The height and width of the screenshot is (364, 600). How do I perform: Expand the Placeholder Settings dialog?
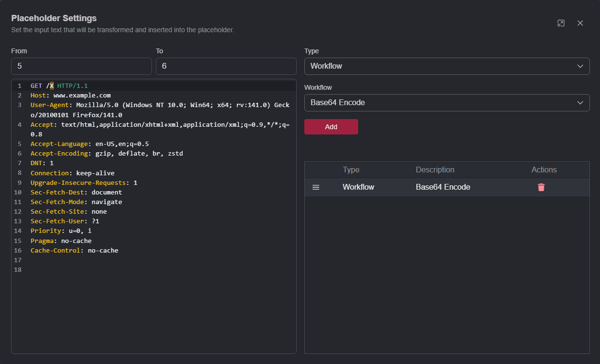[x=561, y=23]
